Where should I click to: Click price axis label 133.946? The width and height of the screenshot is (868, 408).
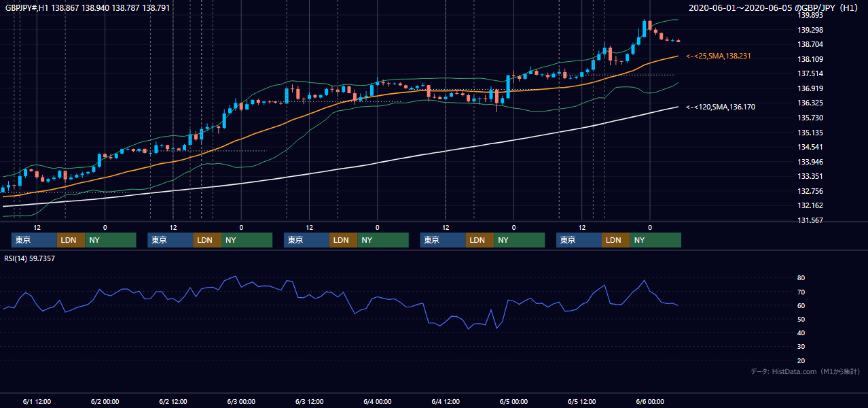(x=810, y=162)
